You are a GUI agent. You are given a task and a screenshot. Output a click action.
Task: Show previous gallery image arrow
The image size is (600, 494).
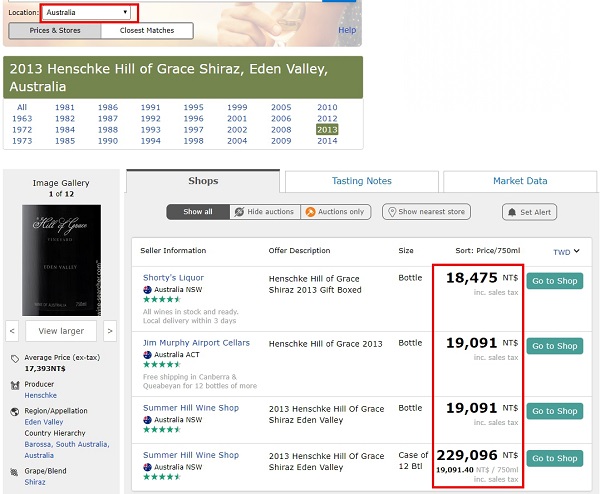(x=12, y=331)
